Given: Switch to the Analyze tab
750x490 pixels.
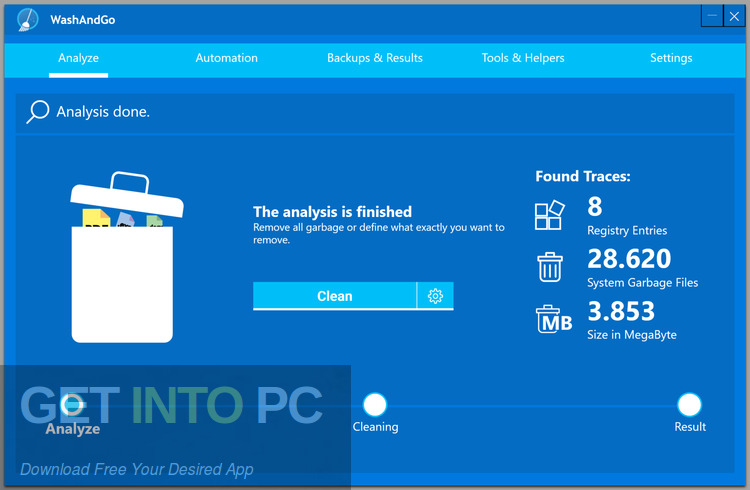Looking at the screenshot, I should pos(78,58).
